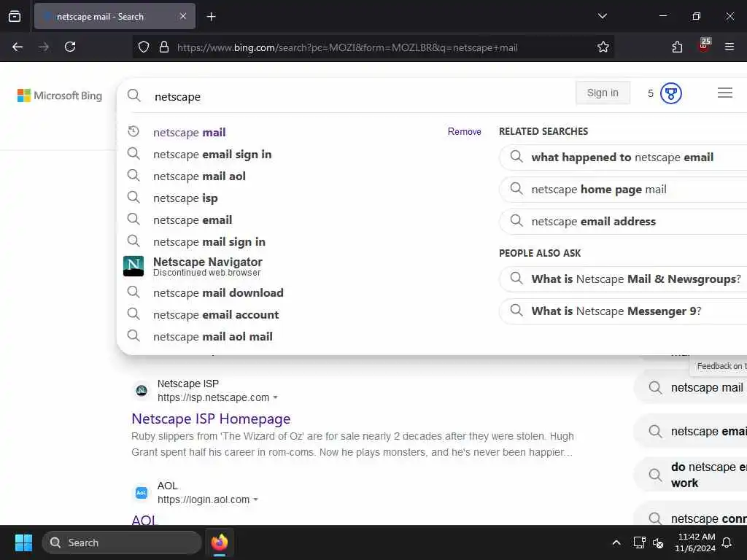This screenshot has height=560, width=747.
Task: Click the browser address bar URL
Action: click(347, 47)
